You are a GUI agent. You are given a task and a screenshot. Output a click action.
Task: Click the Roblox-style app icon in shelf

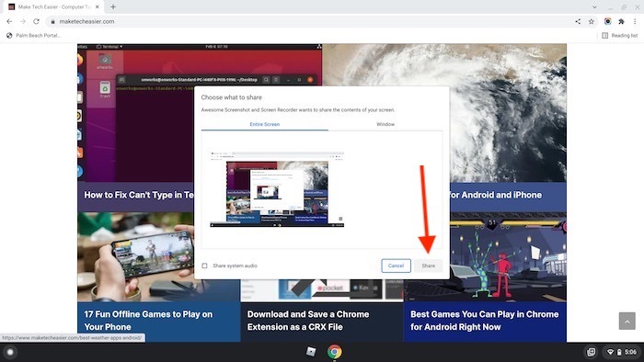(x=311, y=352)
